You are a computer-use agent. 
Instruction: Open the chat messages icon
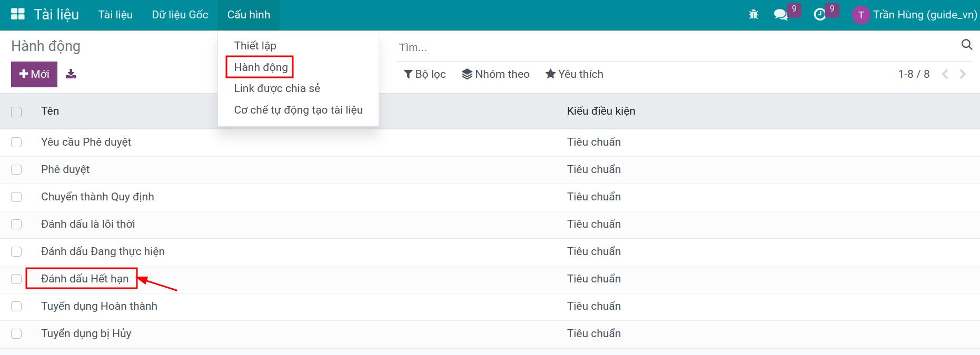click(780, 15)
